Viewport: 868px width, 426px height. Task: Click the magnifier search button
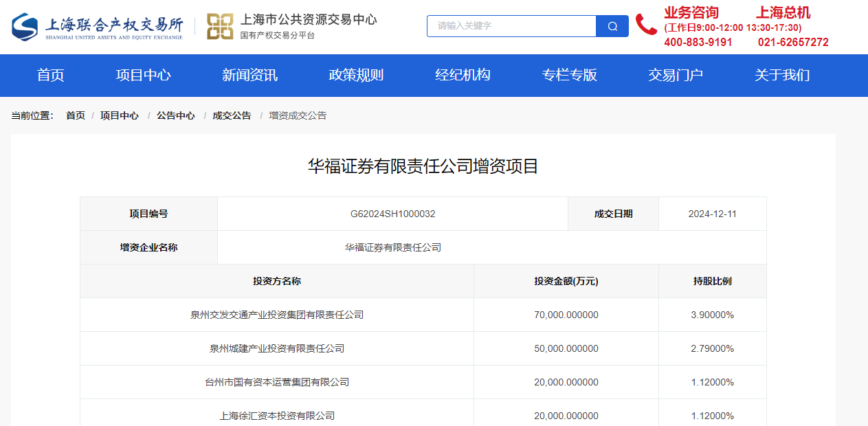(612, 26)
